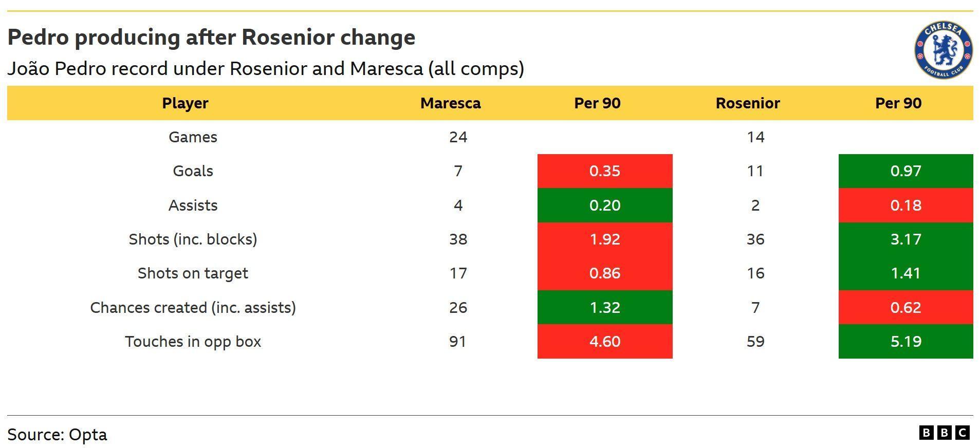This screenshot has width=980, height=448.
Task: Click the Chelsea Football Club crest
Action: point(944,50)
